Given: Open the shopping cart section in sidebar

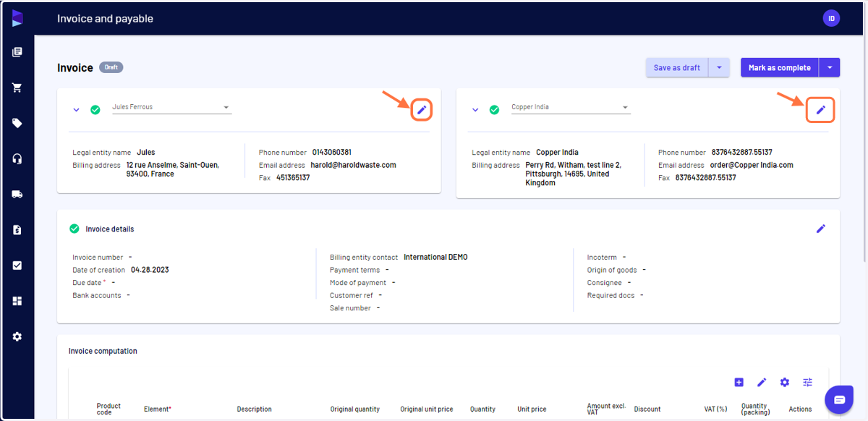Looking at the screenshot, I should coord(17,88).
